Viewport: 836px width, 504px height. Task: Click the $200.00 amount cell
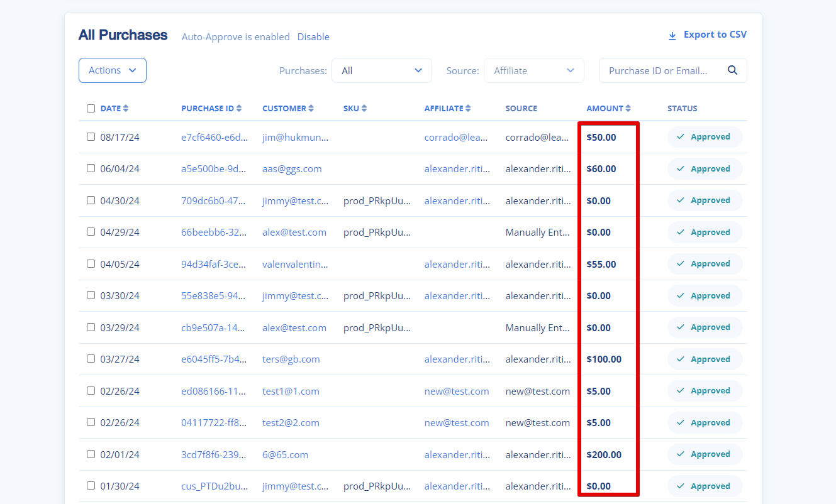tap(604, 454)
